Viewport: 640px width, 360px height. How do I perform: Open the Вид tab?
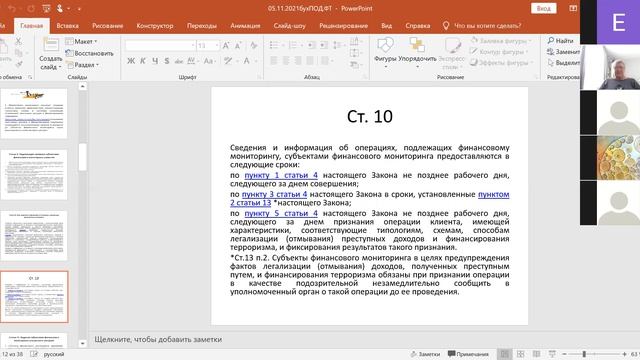(387, 26)
